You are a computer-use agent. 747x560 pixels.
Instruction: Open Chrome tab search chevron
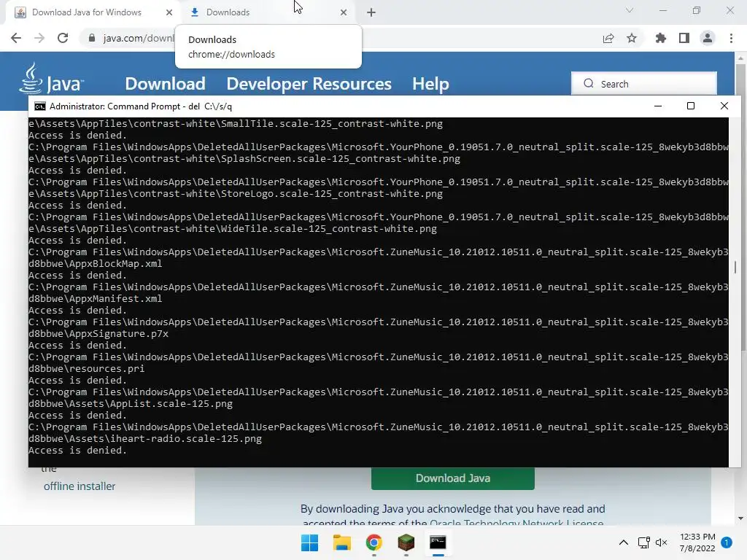[x=630, y=10]
